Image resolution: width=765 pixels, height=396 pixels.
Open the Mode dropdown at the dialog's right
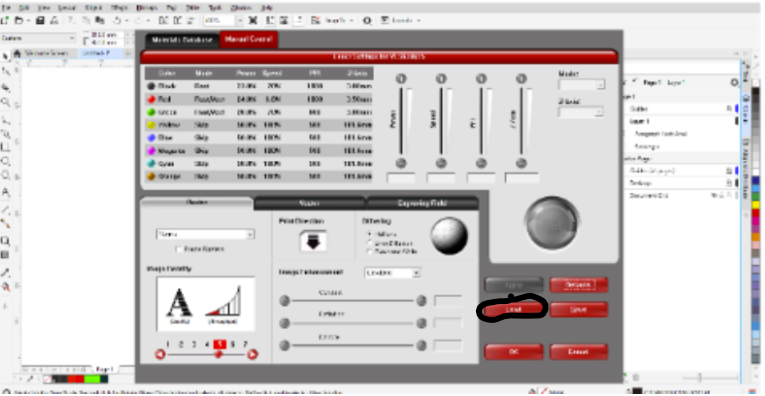582,85
